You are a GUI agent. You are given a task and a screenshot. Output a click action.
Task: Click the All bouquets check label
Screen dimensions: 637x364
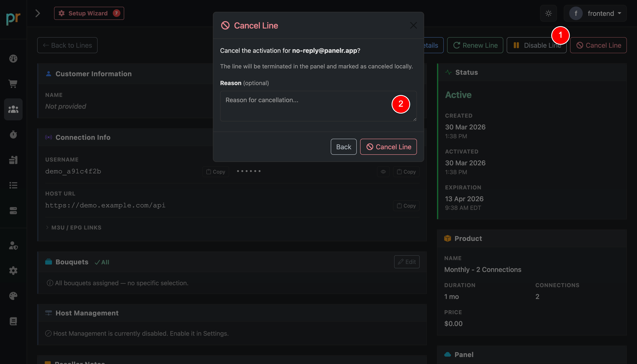point(102,262)
